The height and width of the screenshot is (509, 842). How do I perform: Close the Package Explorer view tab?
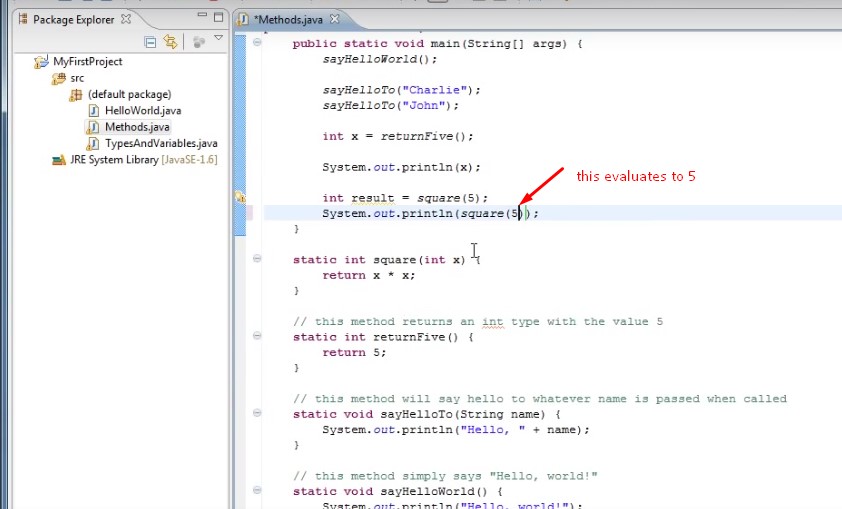pos(126,19)
